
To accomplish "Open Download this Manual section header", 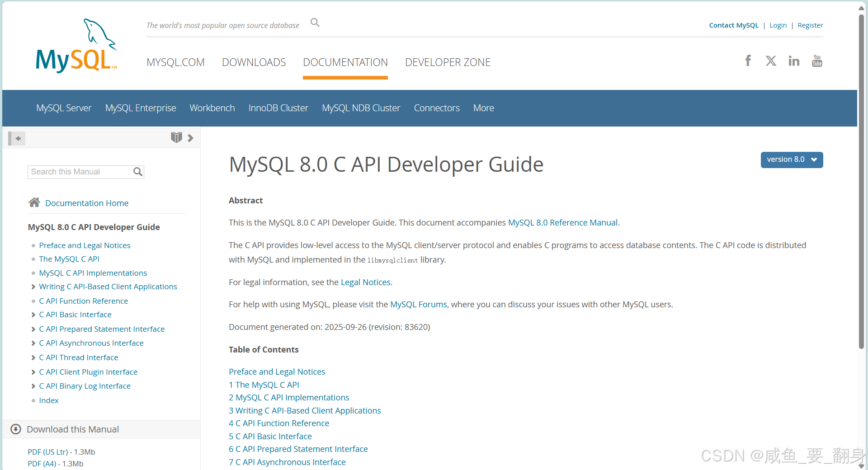I will 73,429.
